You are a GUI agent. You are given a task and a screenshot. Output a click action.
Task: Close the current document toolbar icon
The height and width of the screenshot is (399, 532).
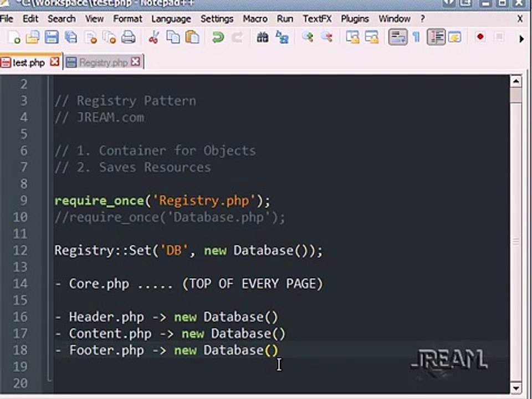click(90, 37)
